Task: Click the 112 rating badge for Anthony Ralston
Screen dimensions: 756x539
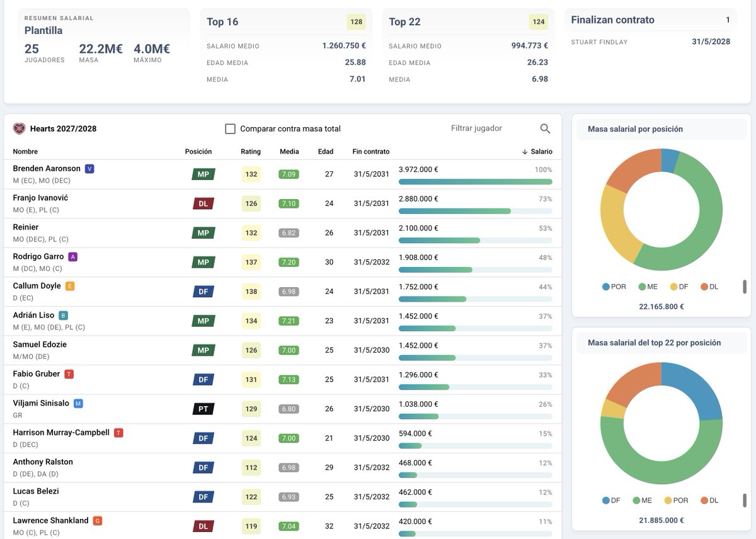Action: [x=251, y=468]
